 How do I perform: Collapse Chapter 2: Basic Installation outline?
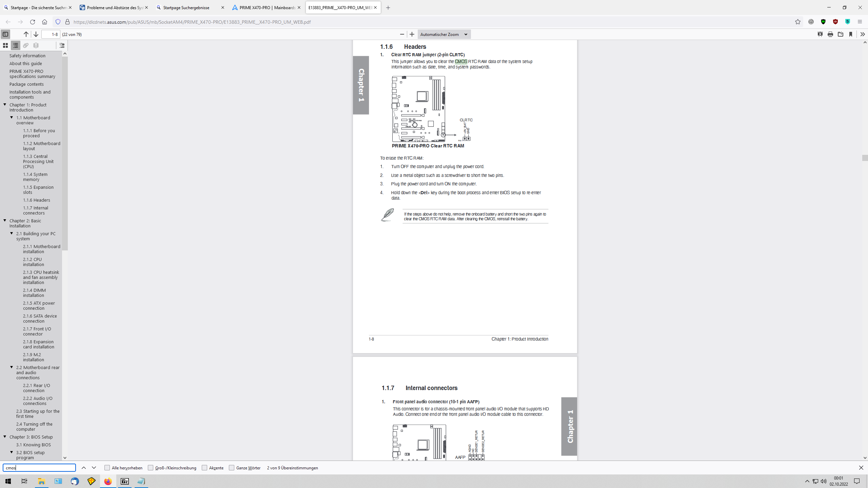pos(4,220)
